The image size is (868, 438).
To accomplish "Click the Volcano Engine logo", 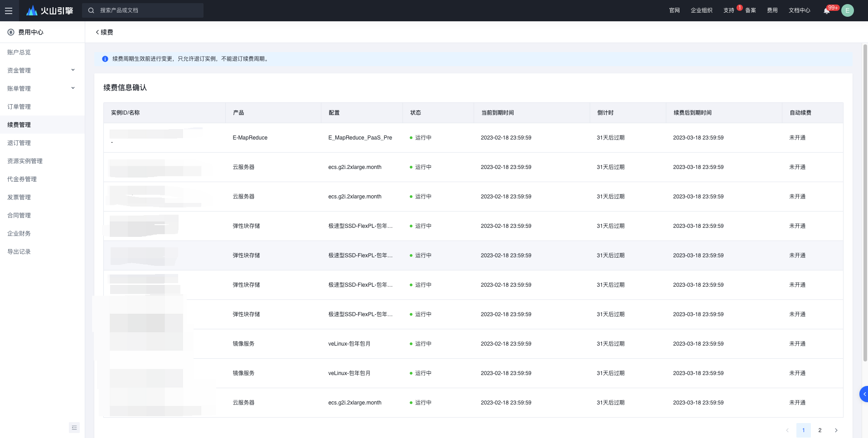I will click(x=50, y=10).
